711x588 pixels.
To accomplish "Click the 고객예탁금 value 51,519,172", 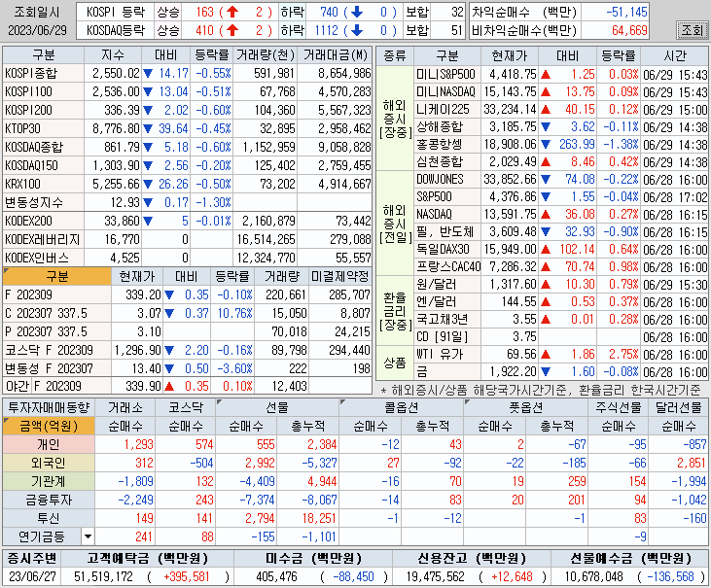I will tap(103, 576).
